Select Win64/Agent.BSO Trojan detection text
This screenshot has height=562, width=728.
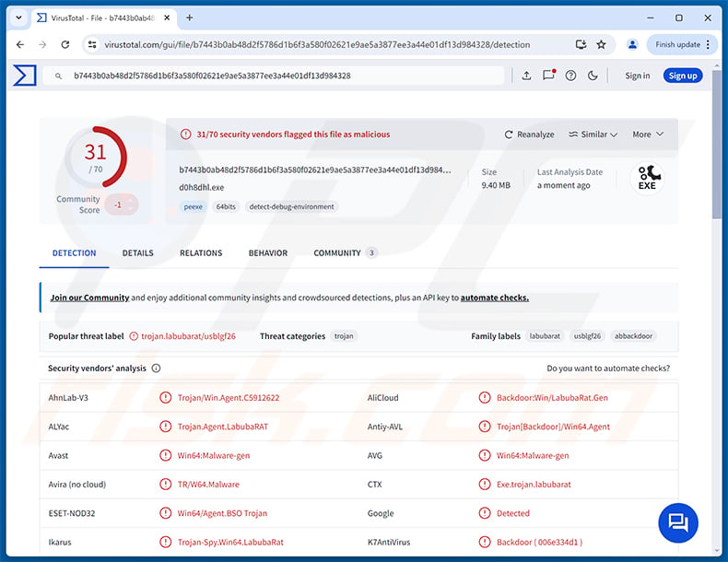pyautogui.click(x=222, y=513)
